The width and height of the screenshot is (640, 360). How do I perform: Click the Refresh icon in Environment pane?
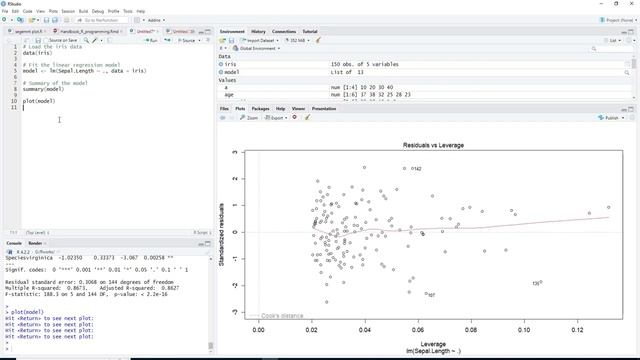tap(629, 40)
